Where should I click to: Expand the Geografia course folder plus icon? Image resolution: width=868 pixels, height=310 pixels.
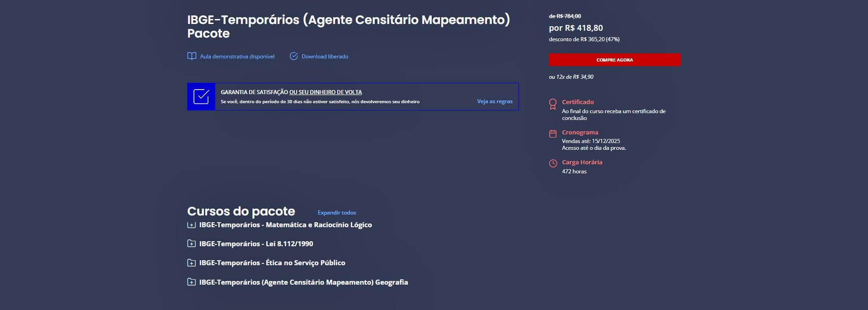(x=191, y=282)
